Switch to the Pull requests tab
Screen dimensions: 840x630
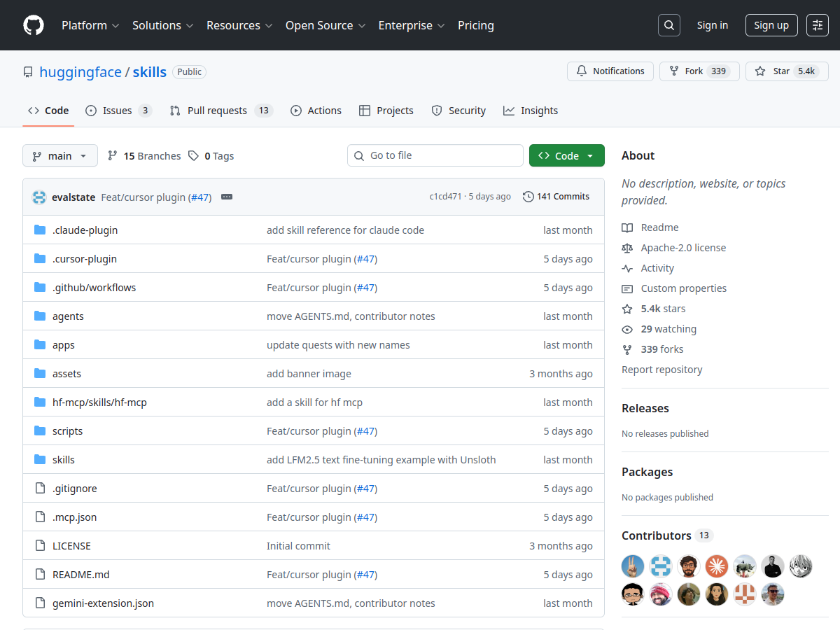point(220,111)
